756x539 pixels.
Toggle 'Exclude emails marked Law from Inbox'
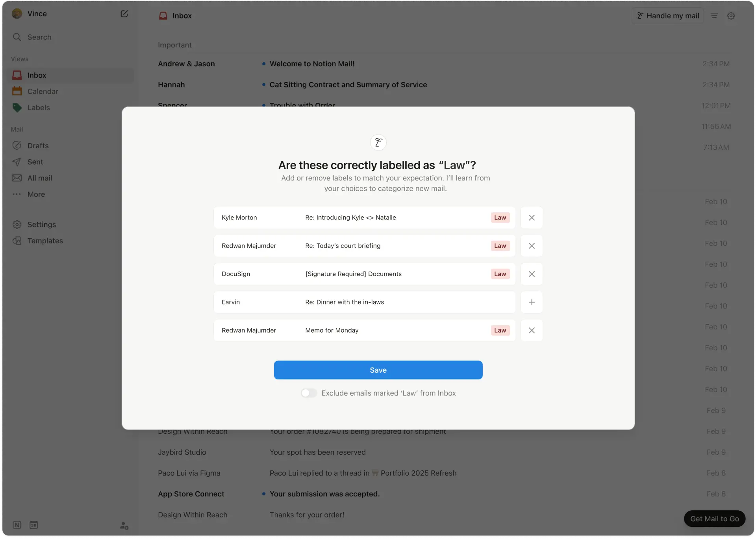coord(309,393)
